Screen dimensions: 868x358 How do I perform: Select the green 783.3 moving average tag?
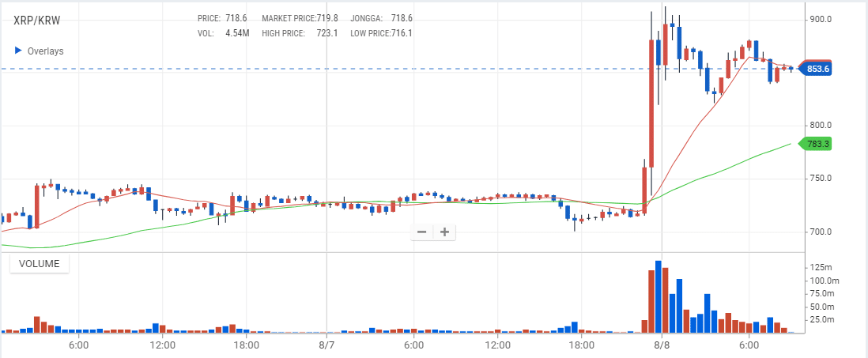point(817,144)
